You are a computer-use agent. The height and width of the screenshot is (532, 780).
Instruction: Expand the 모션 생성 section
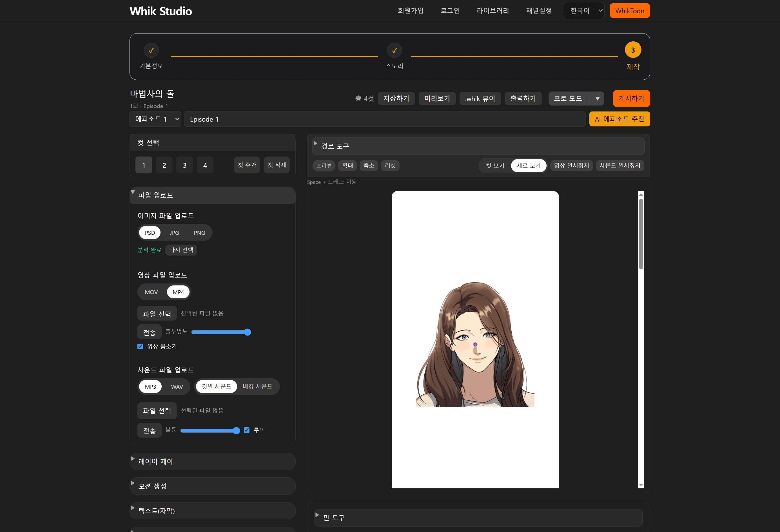coord(212,486)
